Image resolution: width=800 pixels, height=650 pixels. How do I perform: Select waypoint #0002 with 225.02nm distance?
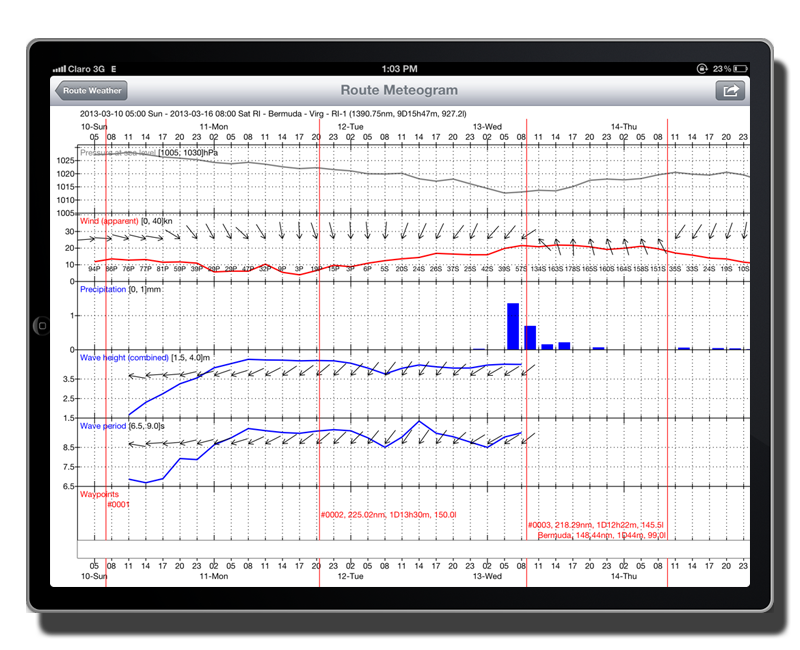pos(388,515)
